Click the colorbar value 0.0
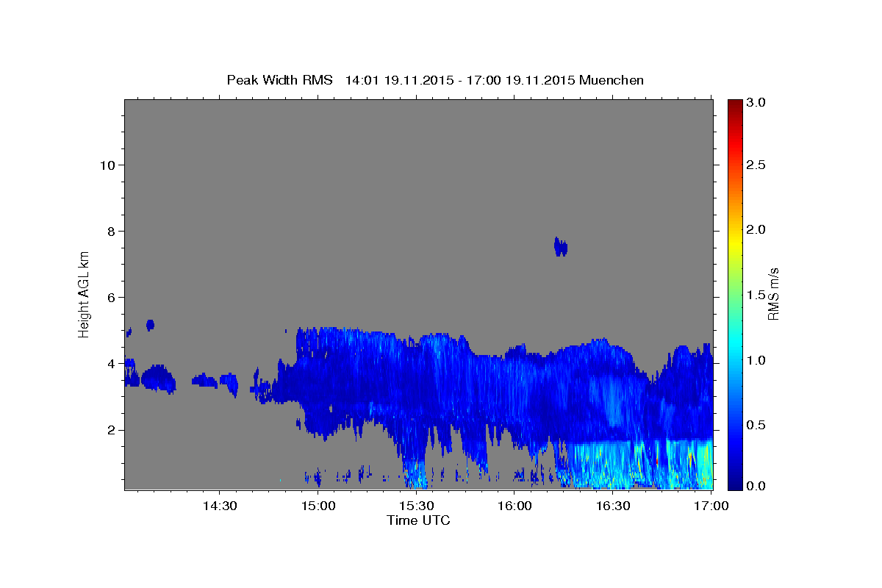 coord(757,486)
